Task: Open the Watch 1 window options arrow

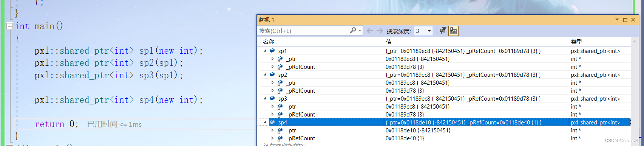Action: (x=617, y=20)
